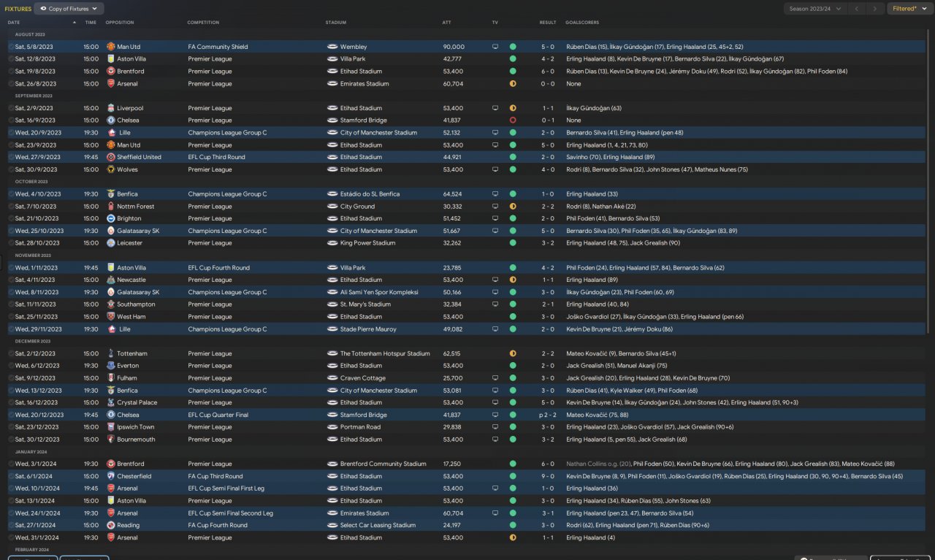Viewport: 935px width, 560px height.
Task: Sort by the Stadium column header
Action: click(x=336, y=23)
